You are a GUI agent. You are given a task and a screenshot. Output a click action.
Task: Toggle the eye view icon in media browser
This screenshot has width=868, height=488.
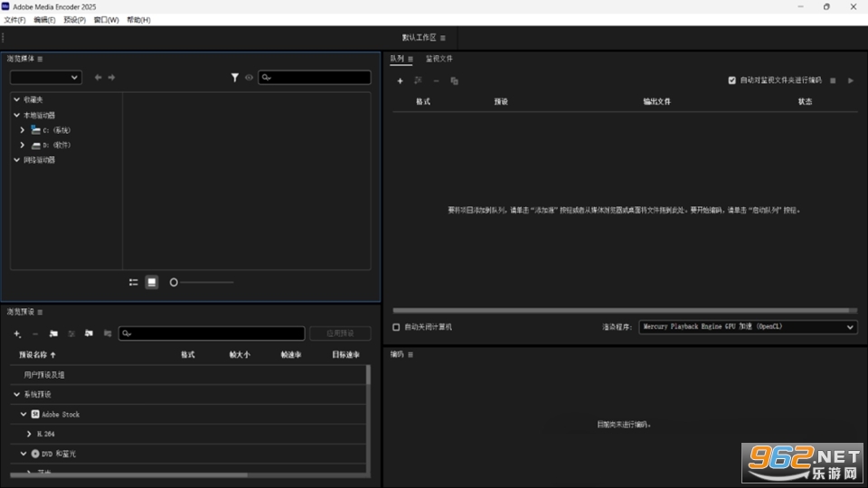point(250,78)
